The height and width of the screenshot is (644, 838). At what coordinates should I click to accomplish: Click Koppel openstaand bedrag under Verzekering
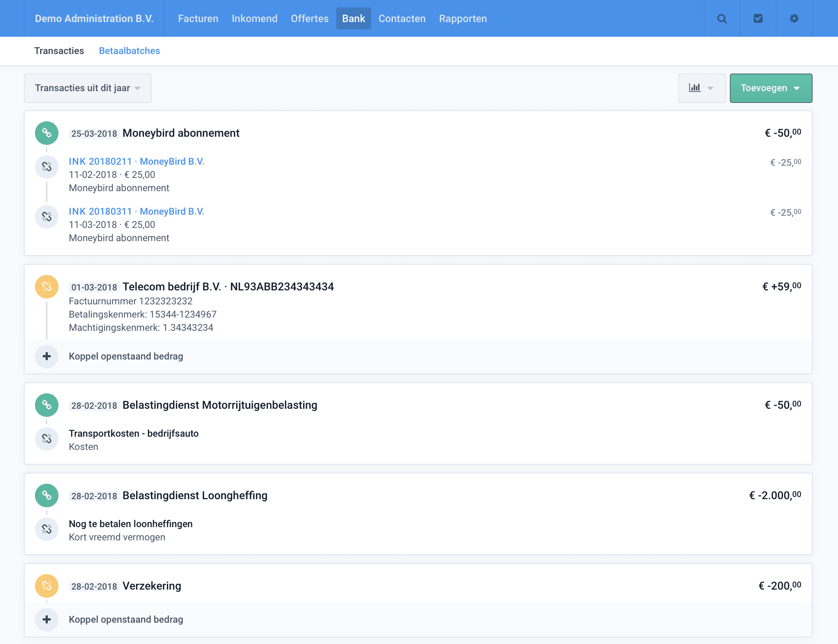point(126,619)
